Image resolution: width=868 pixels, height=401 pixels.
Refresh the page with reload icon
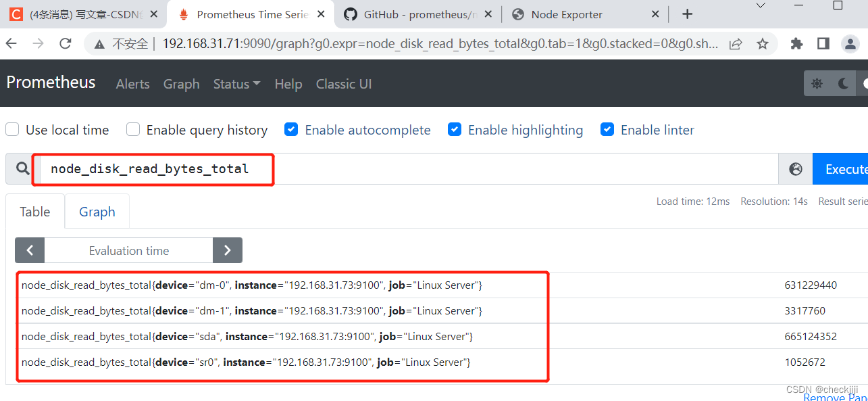pyautogui.click(x=65, y=43)
